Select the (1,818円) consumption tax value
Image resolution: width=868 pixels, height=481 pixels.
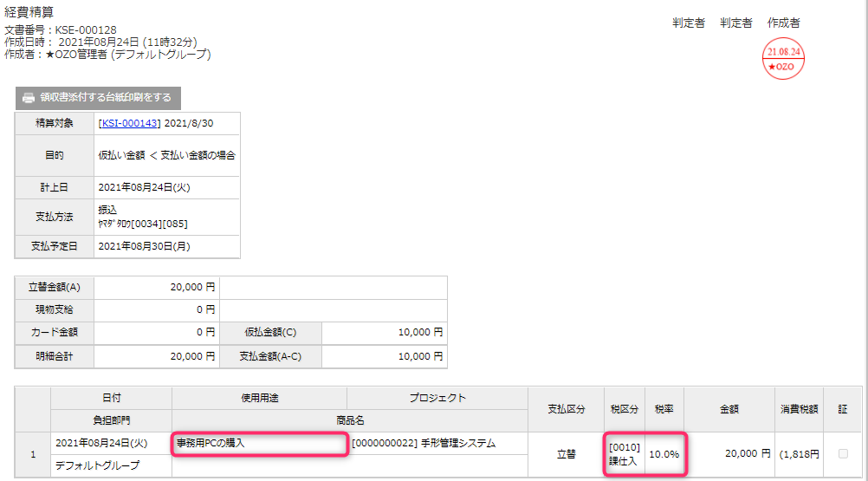pos(798,454)
